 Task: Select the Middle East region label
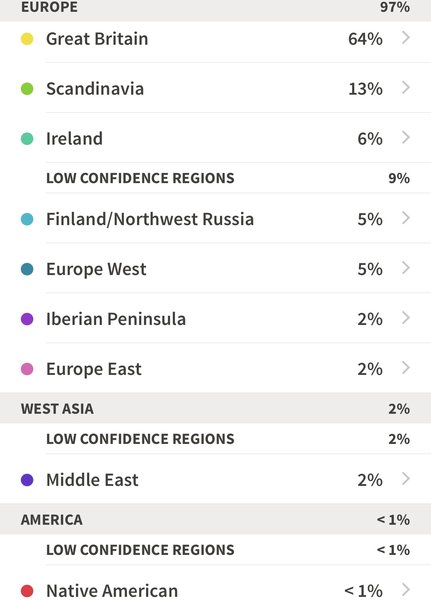click(x=92, y=480)
